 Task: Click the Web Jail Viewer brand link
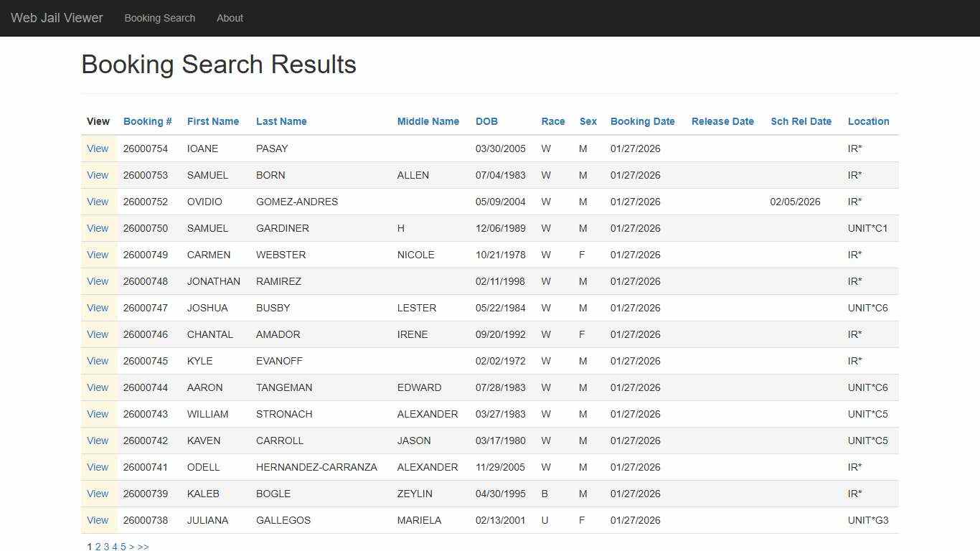[x=57, y=18]
